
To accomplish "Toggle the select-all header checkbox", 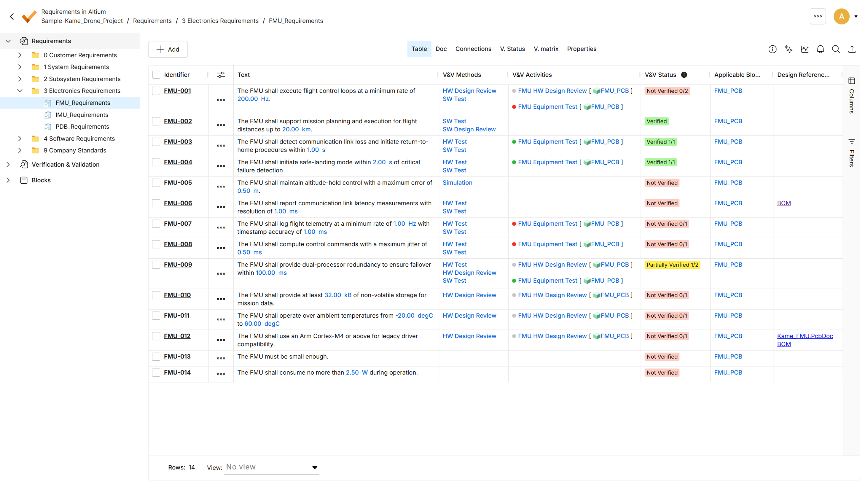I will 156,75.
